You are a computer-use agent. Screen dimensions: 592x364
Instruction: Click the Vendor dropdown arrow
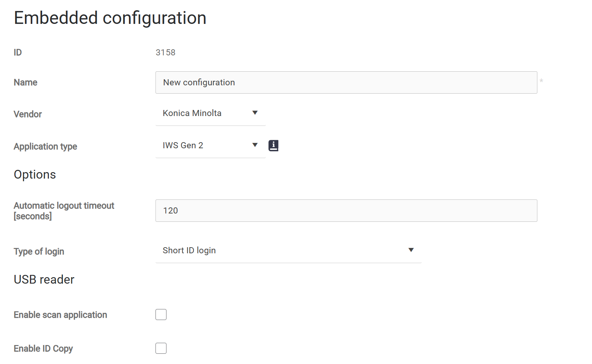pos(255,113)
